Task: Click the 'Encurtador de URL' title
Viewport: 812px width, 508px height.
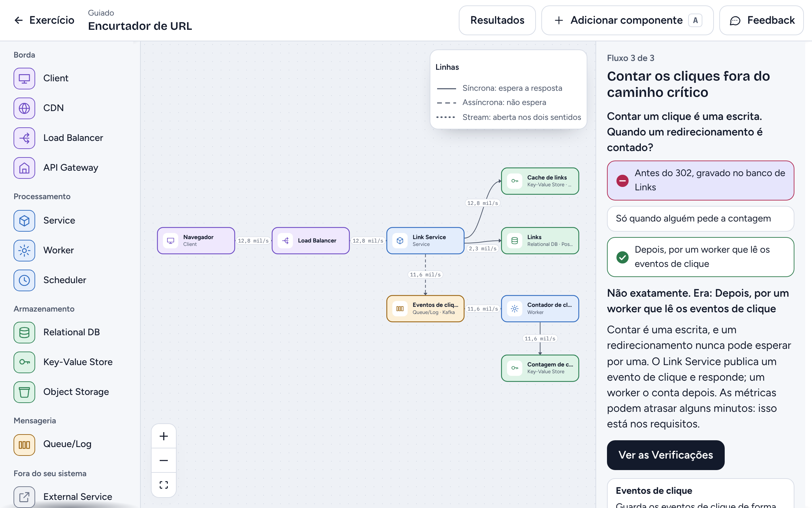Action: pos(140,26)
